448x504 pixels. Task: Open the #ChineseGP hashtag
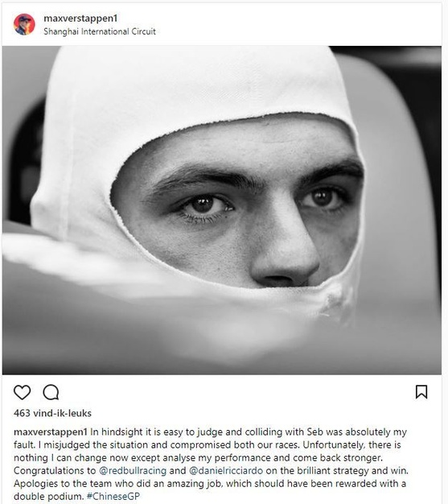click(113, 496)
